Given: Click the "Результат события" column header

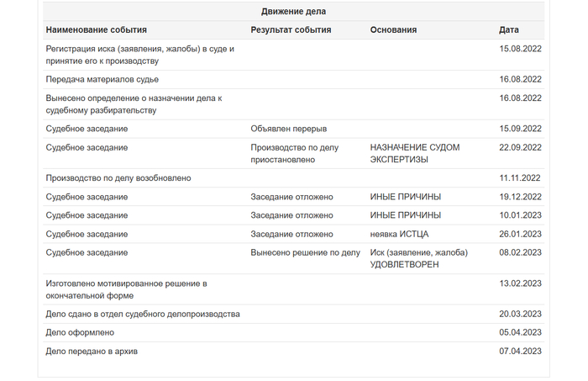Looking at the screenshot, I should [291, 30].
